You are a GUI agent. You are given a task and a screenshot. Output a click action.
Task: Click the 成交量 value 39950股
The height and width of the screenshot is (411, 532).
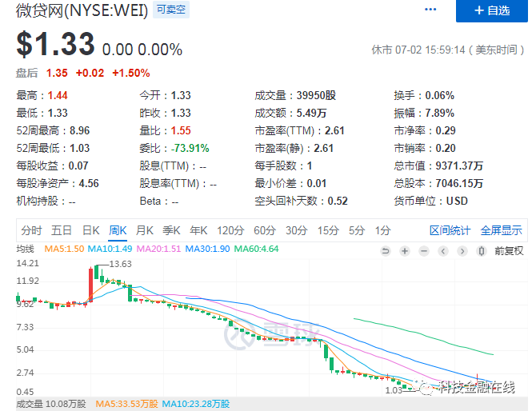[316, 96]
